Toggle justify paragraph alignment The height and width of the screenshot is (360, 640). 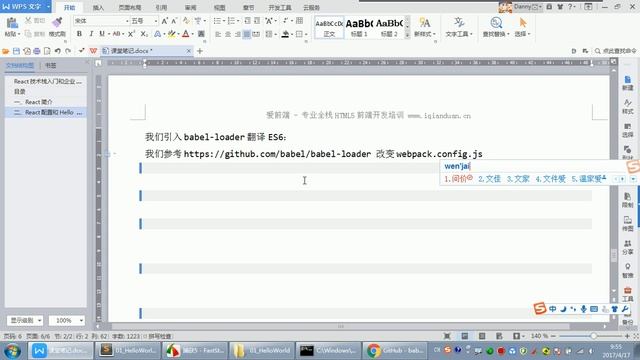pyautogui.click(x=247, y=34)
